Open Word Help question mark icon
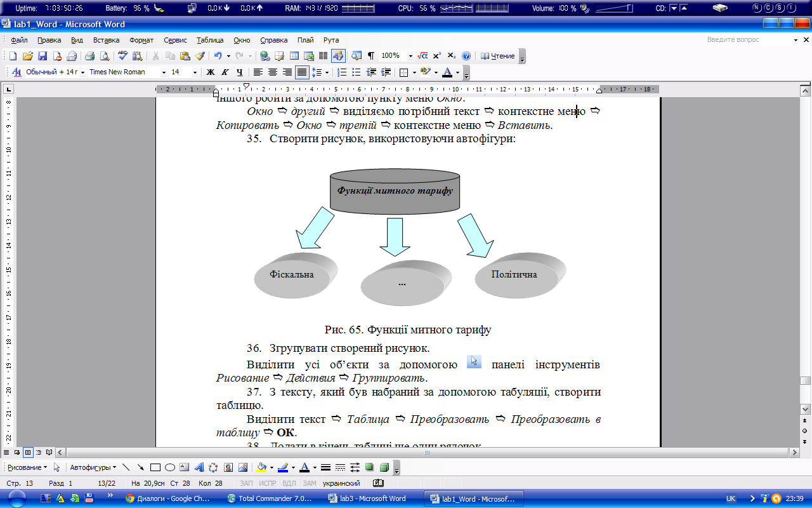 pos(466,56)
